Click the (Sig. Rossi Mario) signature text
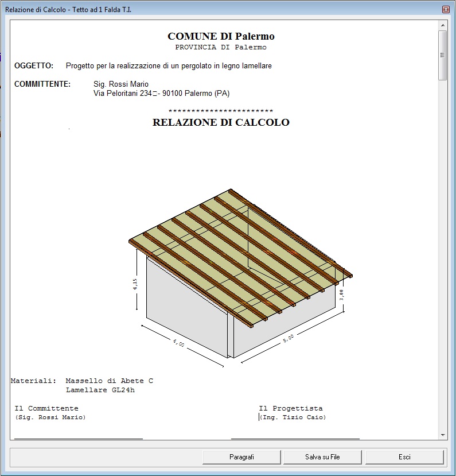Image resolution: width=456 pixels, height=476 pixels. coord(50,417)
